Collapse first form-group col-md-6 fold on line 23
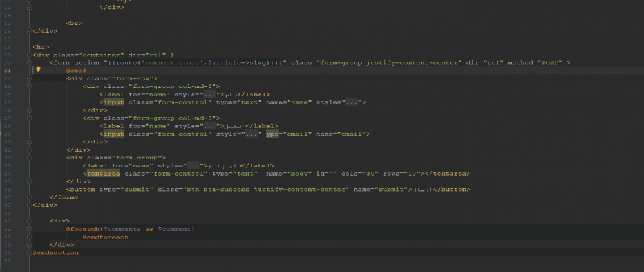The height and width of the screenshot is (272, 644). click(29, 87)
